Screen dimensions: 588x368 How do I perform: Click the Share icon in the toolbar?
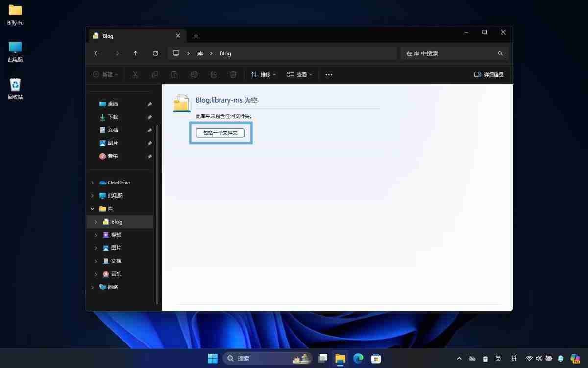tap(213, 74)
